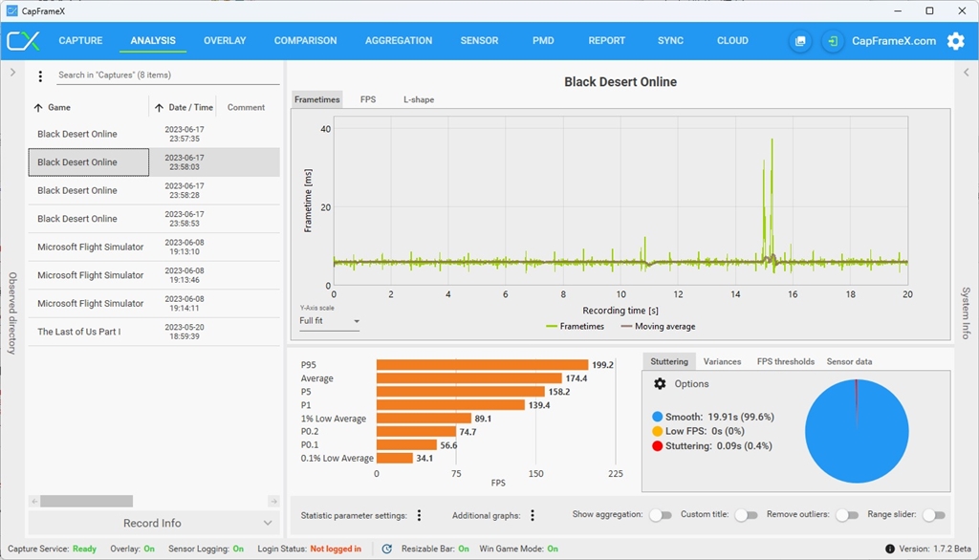Image resolution: width=979 pixels, height=560 pixels.
Task: Open the screenshot/gallery icon in header
Action: [800, 41]
